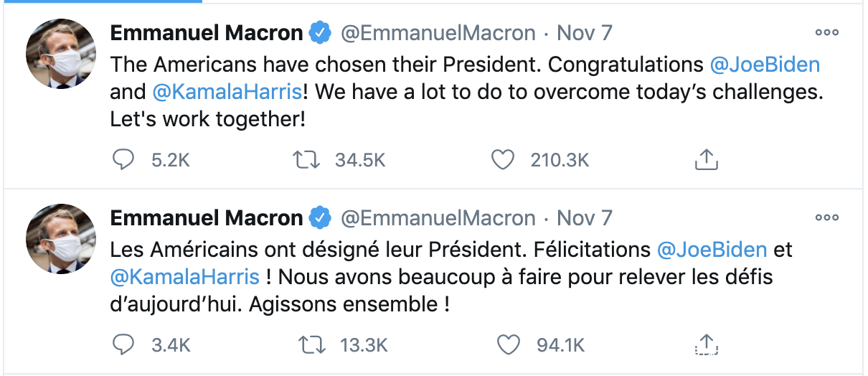Click the @EmmanuelMacron handle on the French tweet
Image resolution: width=868 pixels, height=376 pixels.
click(x=438, y=218)
